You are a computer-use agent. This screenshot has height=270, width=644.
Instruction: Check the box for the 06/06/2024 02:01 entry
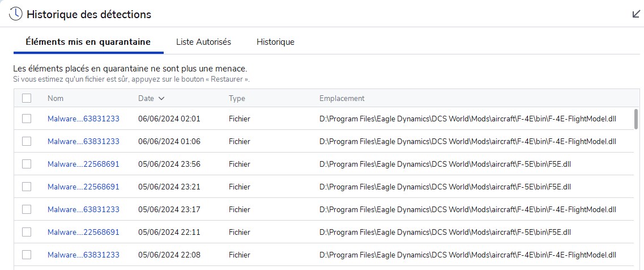[x=27, y=119]
